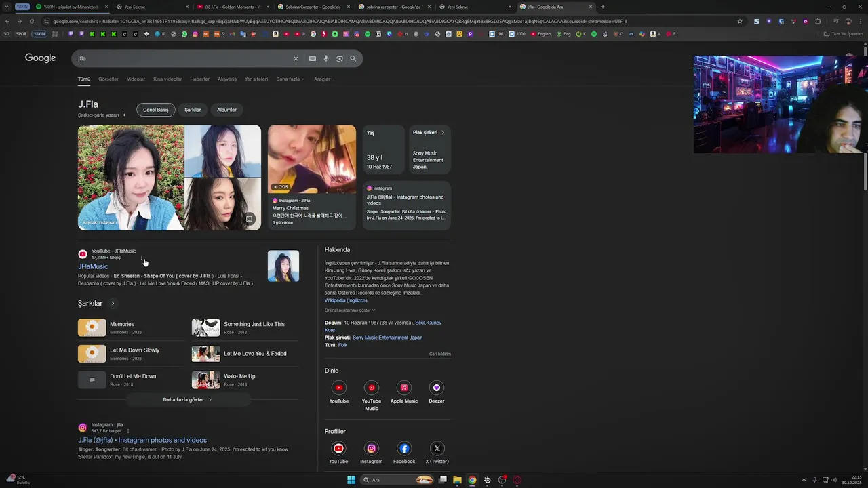Viewport: 868px width, 488px height.
Task: Open the song Let Me Down Slowly
Action: (132, 354)
